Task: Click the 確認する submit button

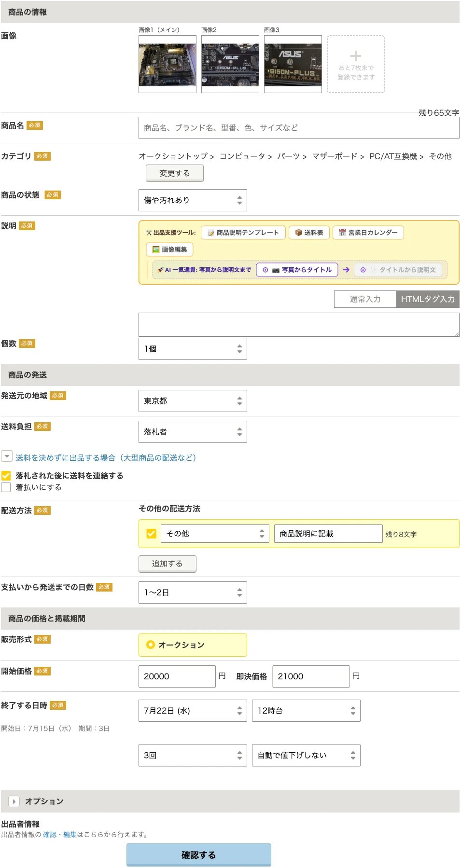Action: pos(199,855)
